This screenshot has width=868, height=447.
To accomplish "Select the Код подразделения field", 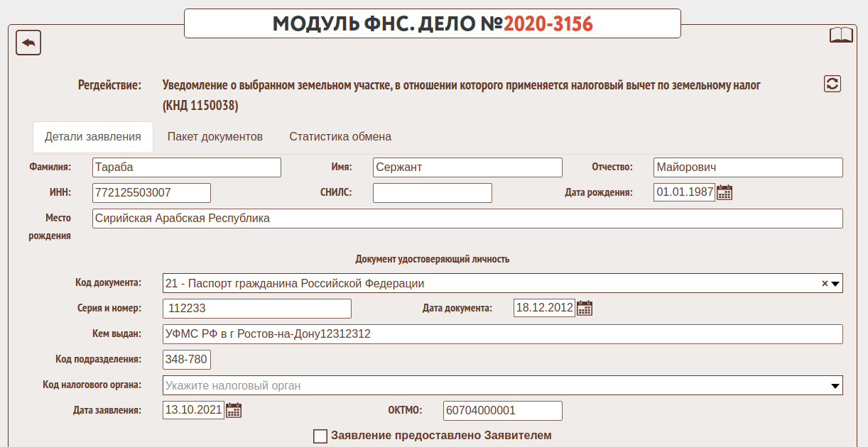I will (x=187, y=360).
